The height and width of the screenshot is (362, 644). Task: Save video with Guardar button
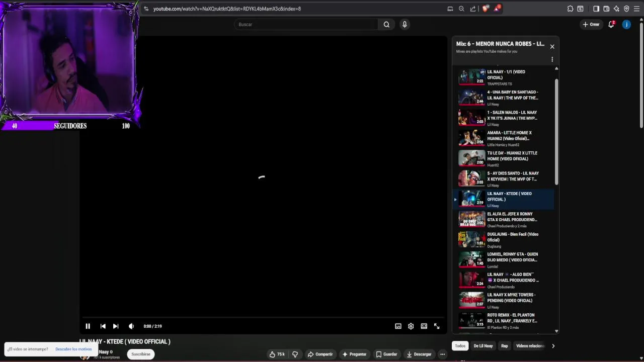pyautogui.click(x=386, y=354)
